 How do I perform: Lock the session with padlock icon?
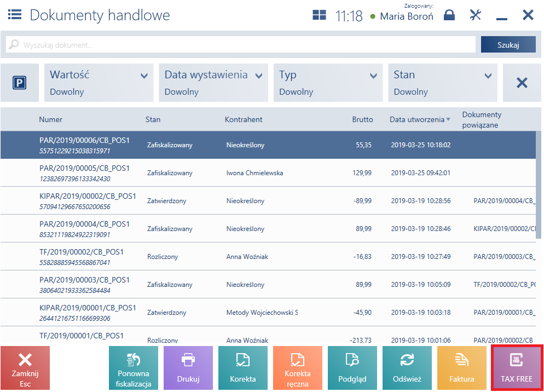tap(449, 15)
